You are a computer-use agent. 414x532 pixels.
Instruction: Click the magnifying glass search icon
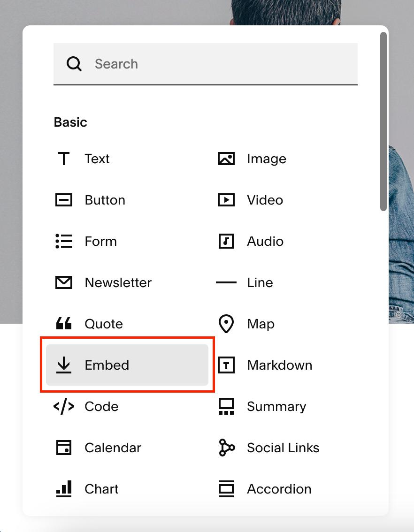tap(74, 64)
